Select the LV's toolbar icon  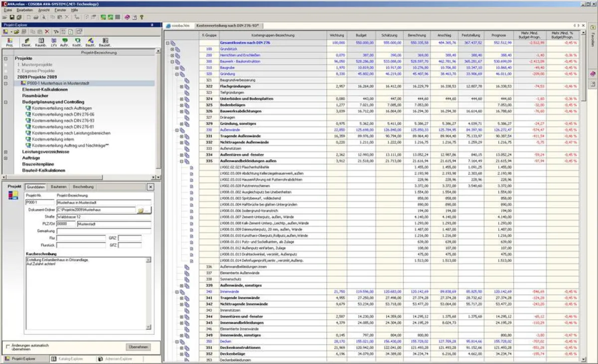(53, 42)
